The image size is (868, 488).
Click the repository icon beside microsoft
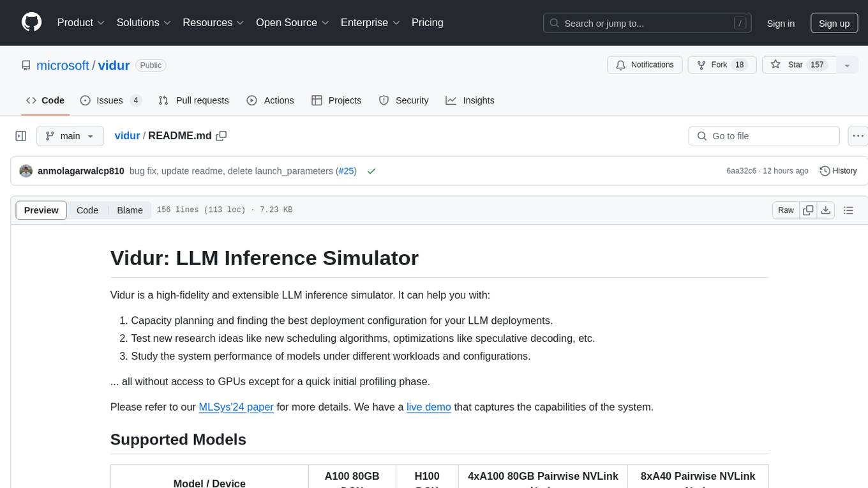pyautogui.click(x=26, y=65)
